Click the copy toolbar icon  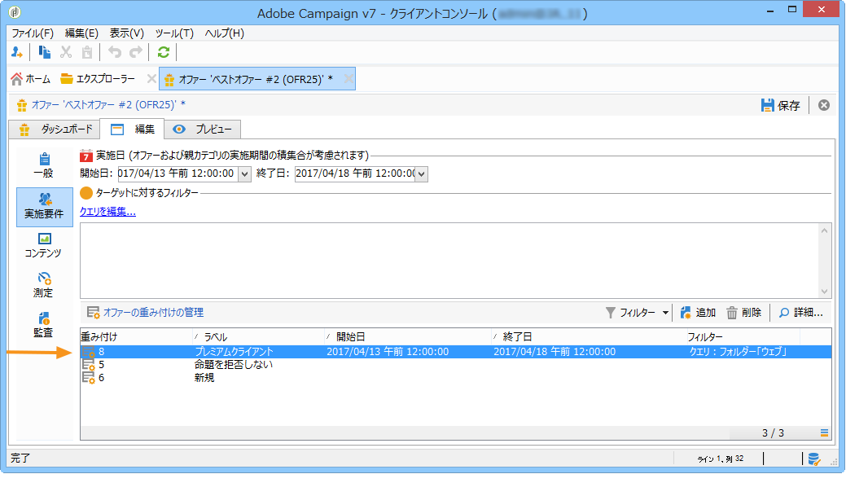click(x=44, y=53)
